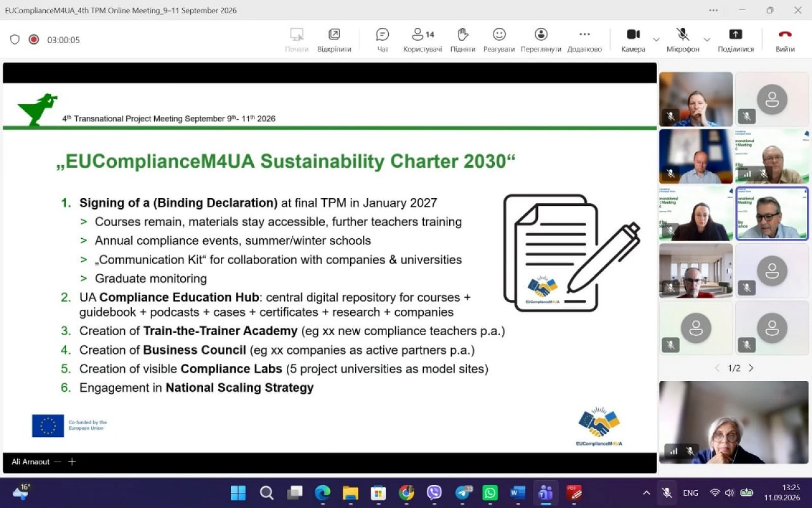Open Microsoft Teams from the taskbar
This screenshot has width=812, height=508.
546,492
